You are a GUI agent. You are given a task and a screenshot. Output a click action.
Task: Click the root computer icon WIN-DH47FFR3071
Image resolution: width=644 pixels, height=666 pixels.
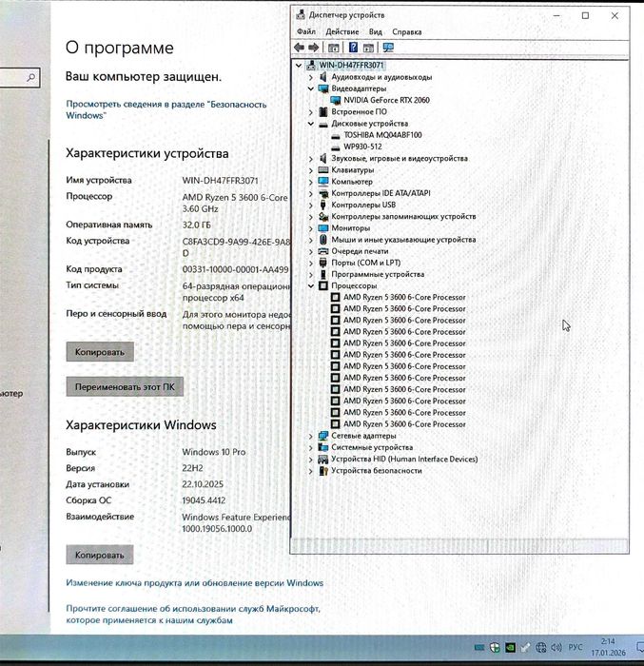(x=312, y=65)
